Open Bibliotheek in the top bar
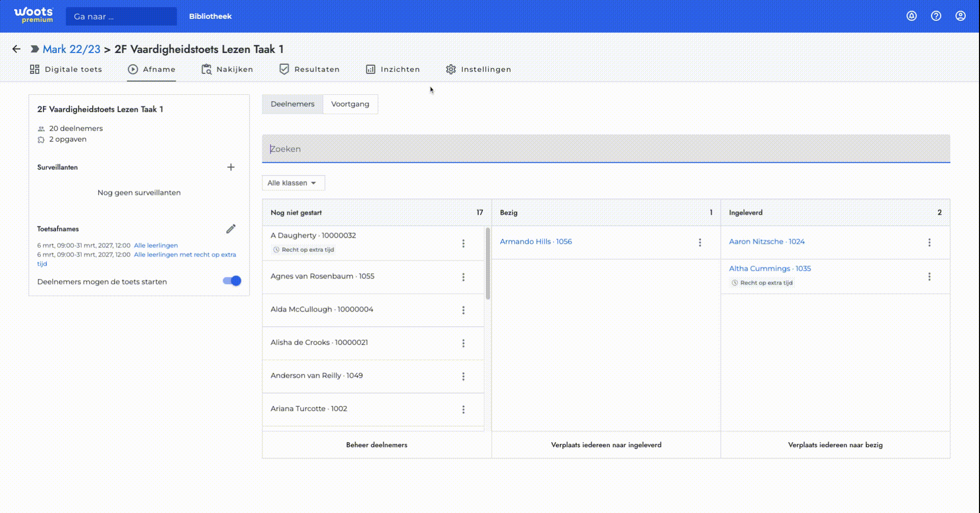 210,16
